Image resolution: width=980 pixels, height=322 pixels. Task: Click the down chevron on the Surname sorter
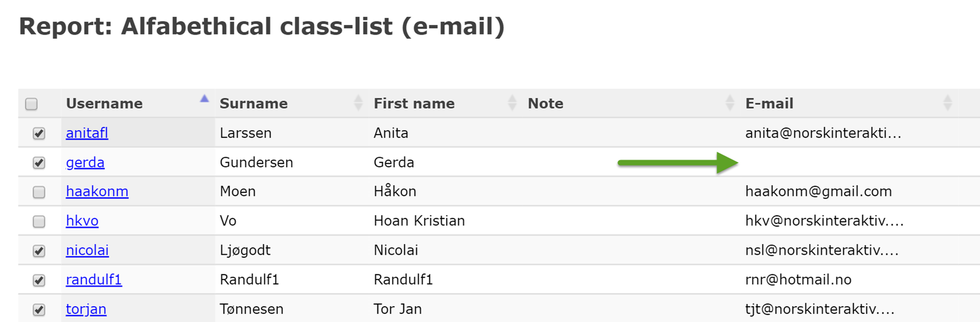(359, 107)
